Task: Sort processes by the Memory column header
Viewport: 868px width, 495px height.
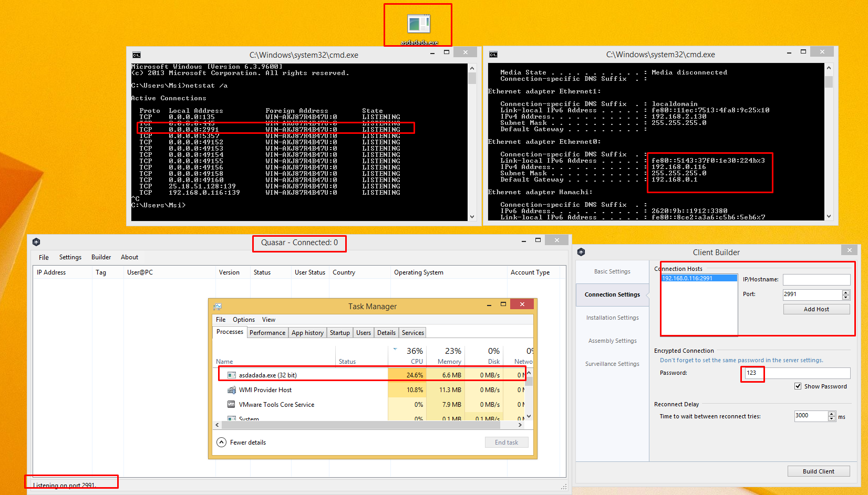Action: (x=445, y=355)
